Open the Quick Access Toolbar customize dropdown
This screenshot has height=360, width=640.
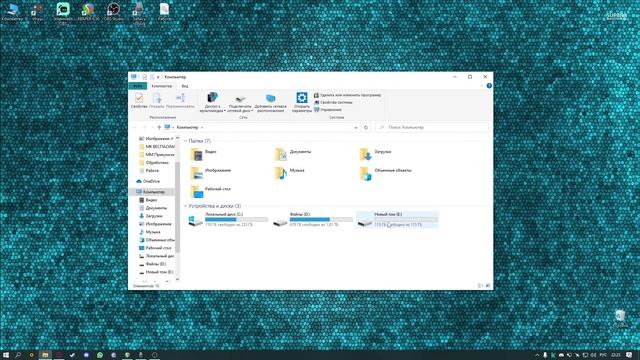click(158, 77)
